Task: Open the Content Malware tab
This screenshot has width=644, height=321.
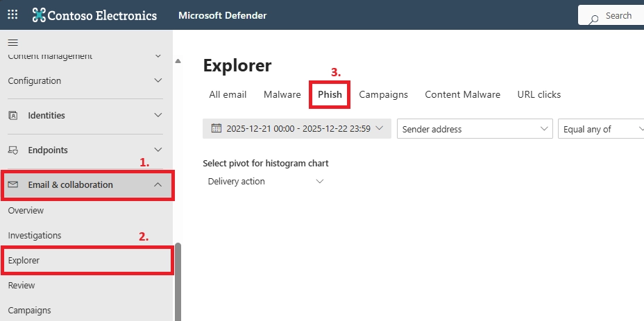Action: (462, 94)
